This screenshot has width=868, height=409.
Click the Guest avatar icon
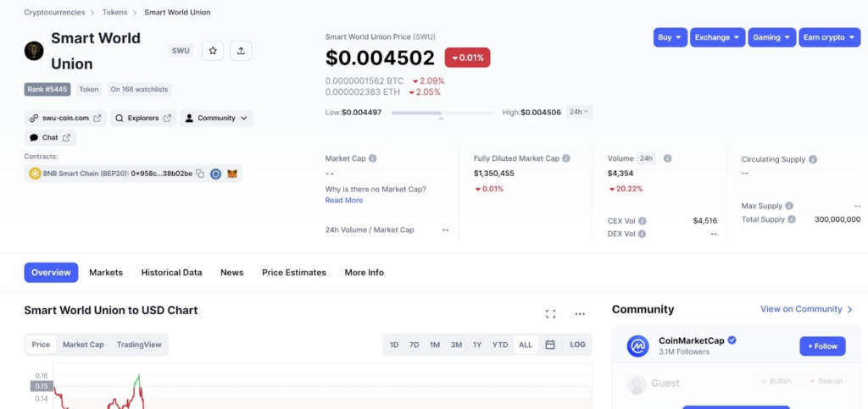(637, 384)
